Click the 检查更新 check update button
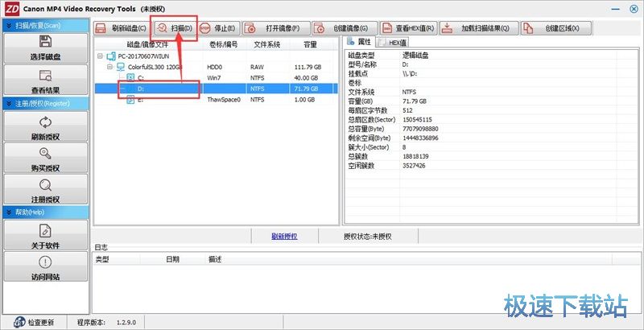644x330 pixels. click(x=34, y=322)
